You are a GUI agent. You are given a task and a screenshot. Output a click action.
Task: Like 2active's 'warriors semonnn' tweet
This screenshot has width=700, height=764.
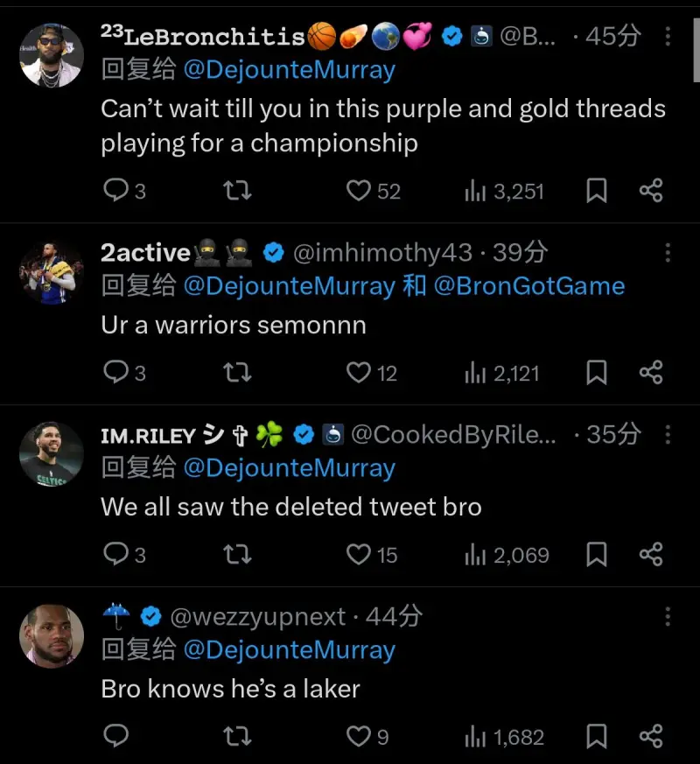(359, 372)
